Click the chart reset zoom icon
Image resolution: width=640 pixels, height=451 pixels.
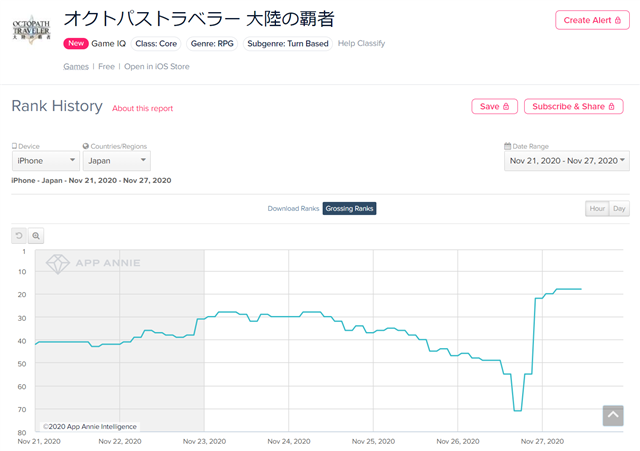click(x=19, y=235)
